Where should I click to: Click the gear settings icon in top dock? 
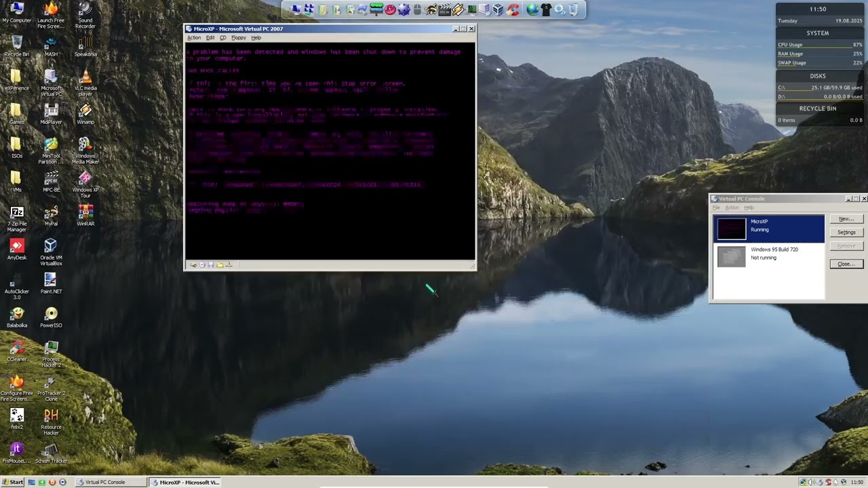(x=559, y=9)
